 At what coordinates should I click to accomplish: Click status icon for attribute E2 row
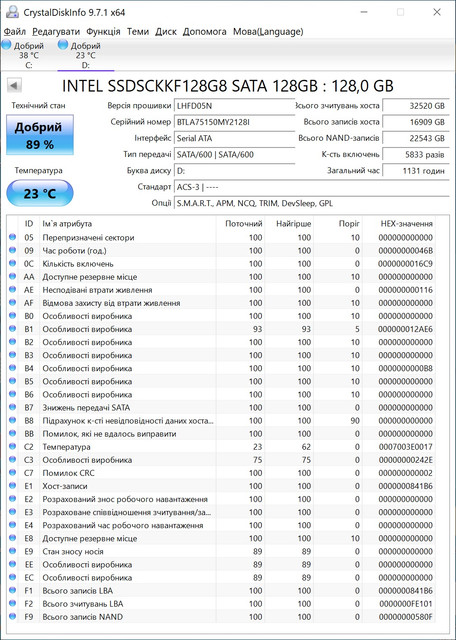click(x=13, y=498)
